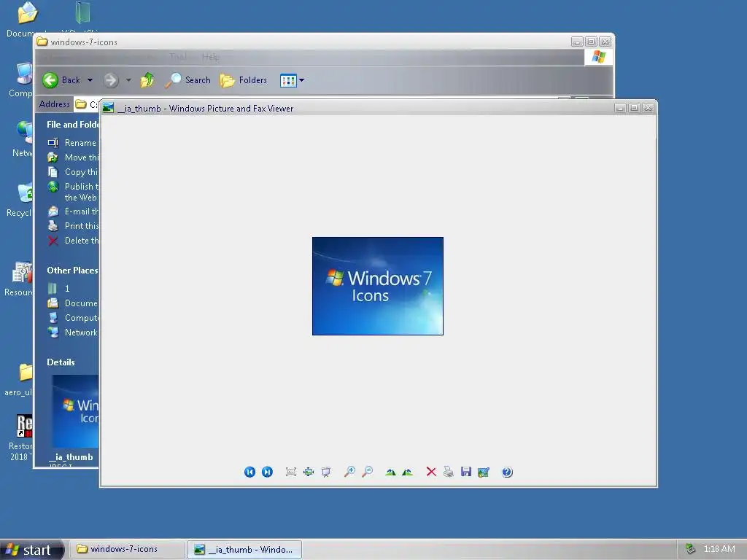Image resolution: width=747 pixels, height=560 pixels.
Task: Click the Actual Size icon
Action: click(x=309, y=472)
